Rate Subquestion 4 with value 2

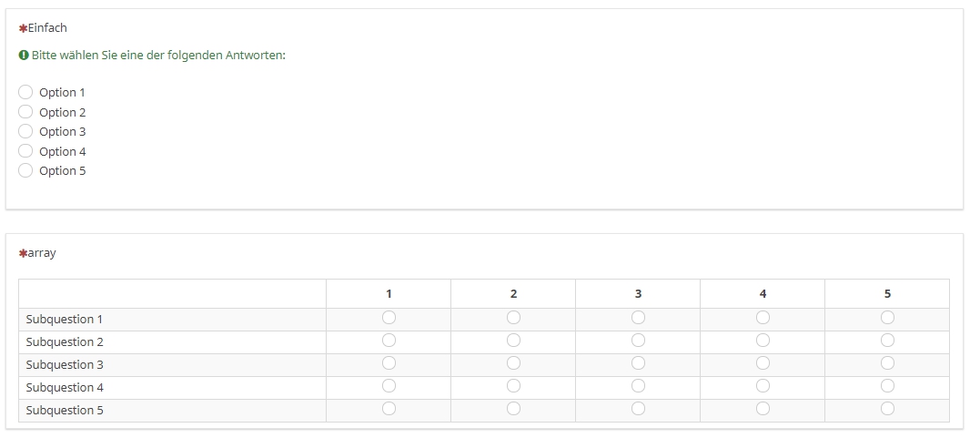513,386
